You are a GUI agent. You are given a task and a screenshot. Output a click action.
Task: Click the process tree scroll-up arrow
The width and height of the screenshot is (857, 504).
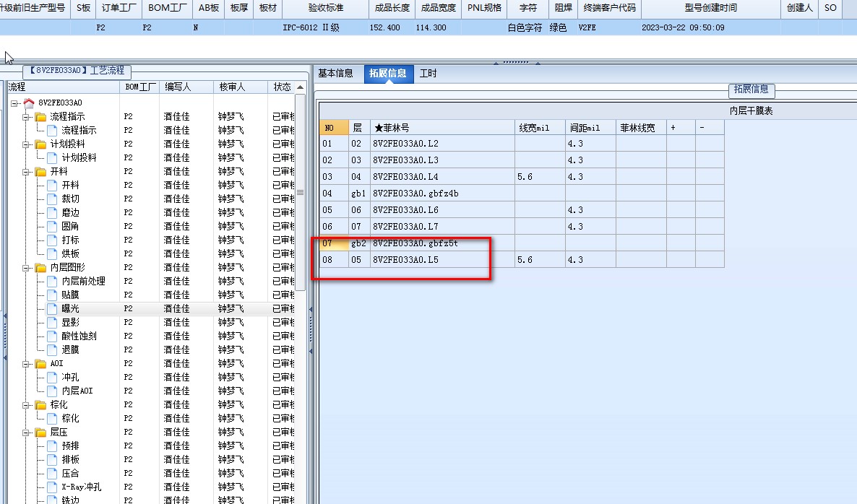click(x=300, y=87)
